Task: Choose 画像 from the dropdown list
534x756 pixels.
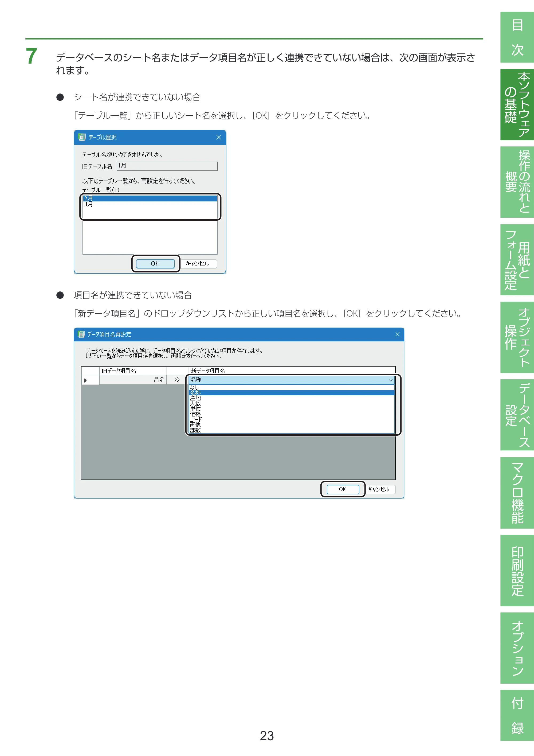Action: [x=292, y=424]
